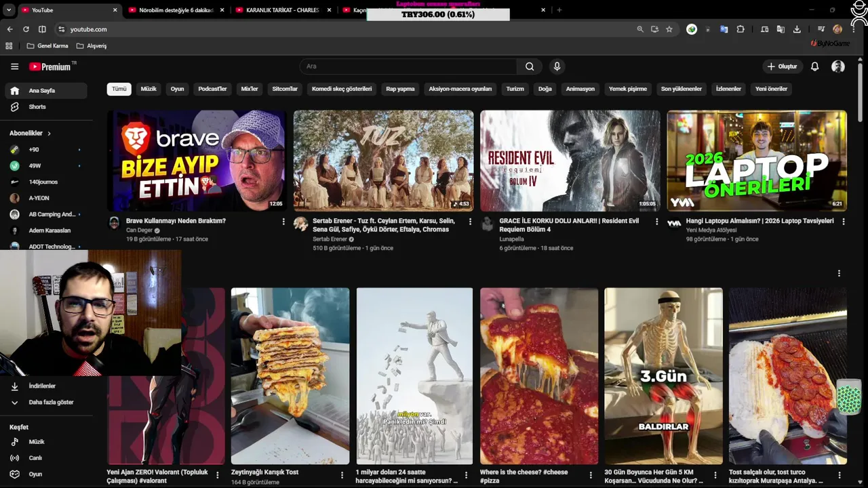Viewport: 868px width, 488px height.
Task: Go to Ana Sayfa in sidebar
Action: point(46,91)
